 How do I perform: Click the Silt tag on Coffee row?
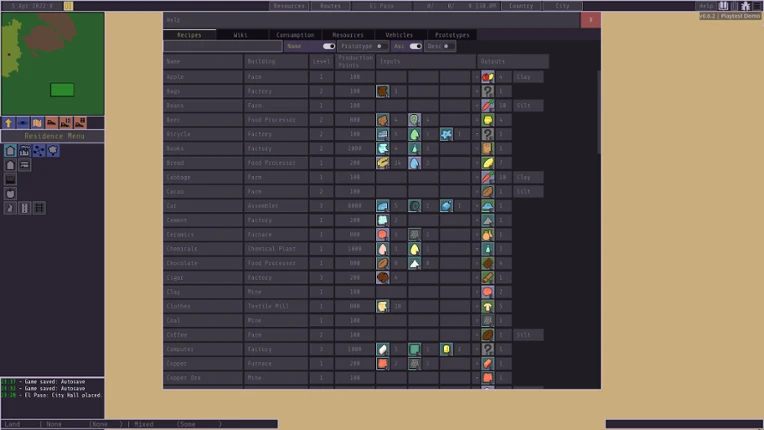point(528,335)
